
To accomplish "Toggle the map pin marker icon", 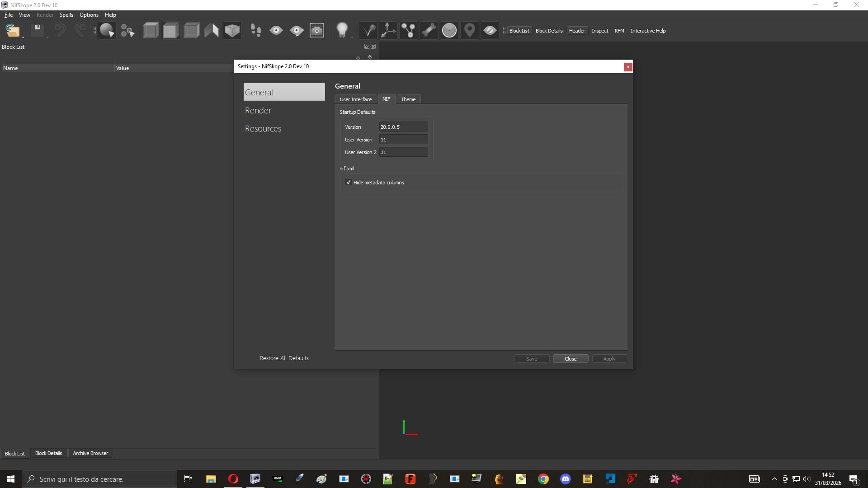I will tap(470, 31).
